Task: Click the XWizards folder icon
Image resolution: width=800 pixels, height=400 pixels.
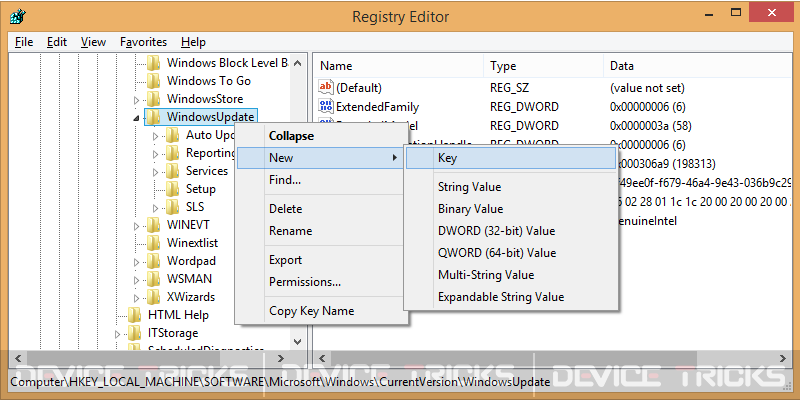Action: click(153, 296)
